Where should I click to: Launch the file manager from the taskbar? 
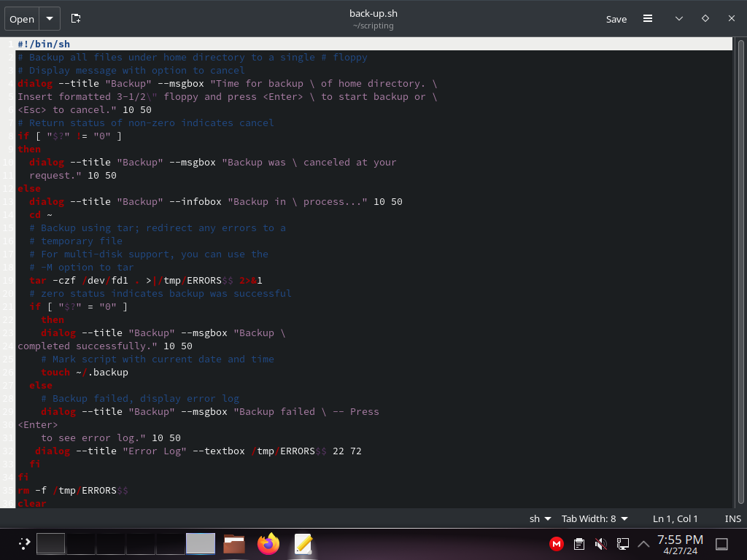(234, 544)
